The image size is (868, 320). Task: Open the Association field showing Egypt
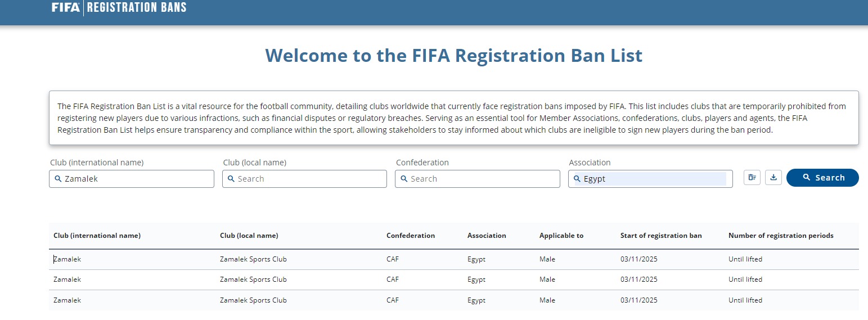pyautogui.click(x=653, y=179)
